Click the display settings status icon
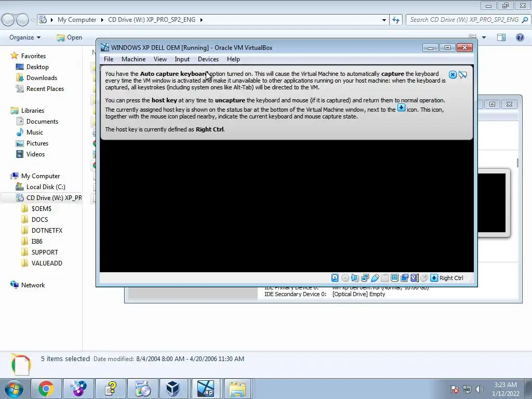The image size is (532, 399). [x=395, y=278]
